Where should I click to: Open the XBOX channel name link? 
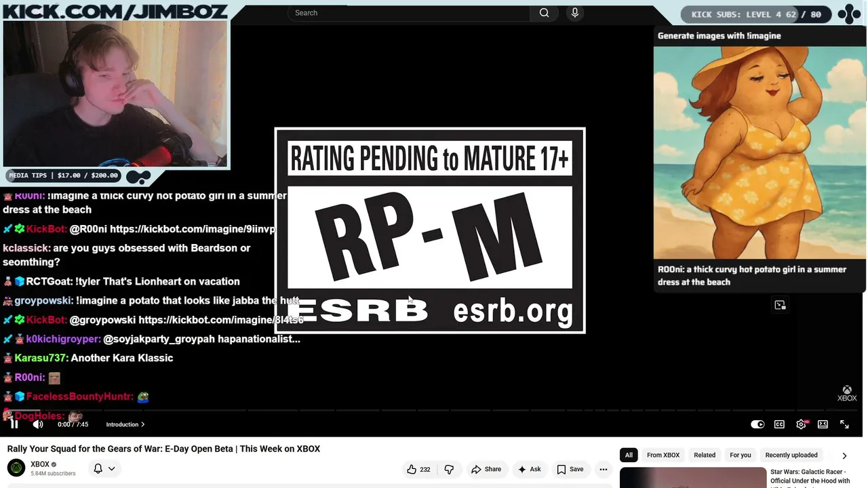pos(40,464)
